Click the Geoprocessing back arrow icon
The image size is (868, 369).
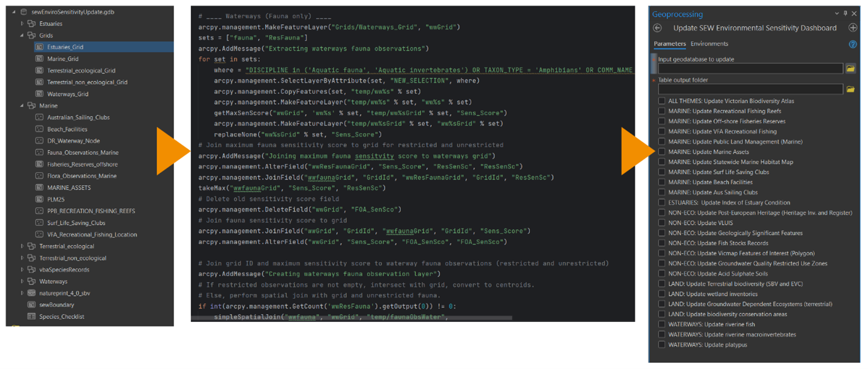point(657,28)
